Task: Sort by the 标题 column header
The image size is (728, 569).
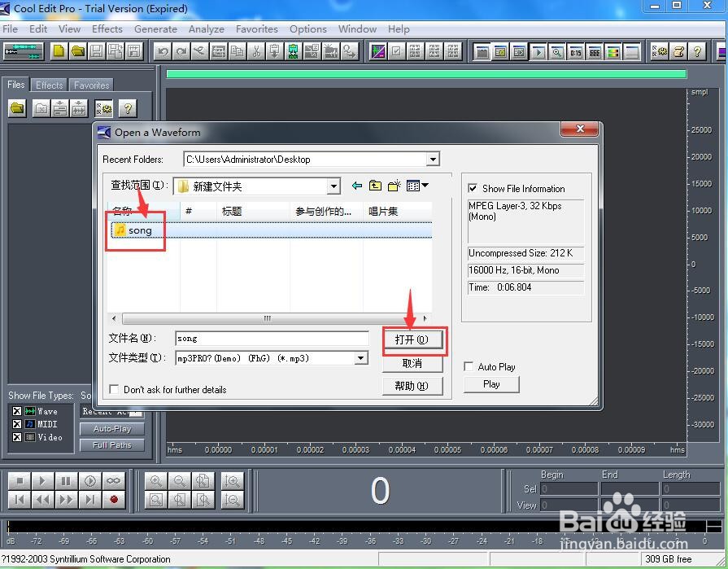Action: pos(253,212)
